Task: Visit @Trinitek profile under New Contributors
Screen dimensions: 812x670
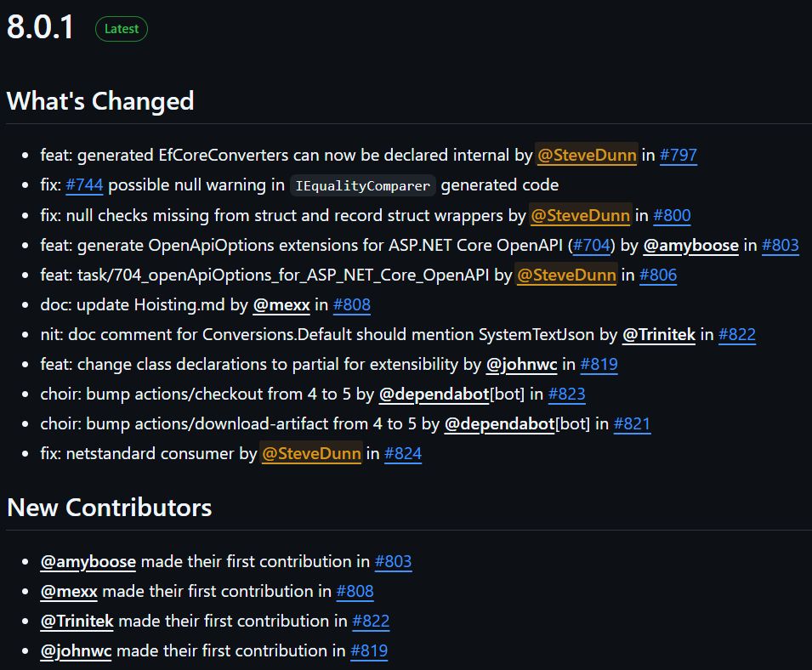Action: [77, 622]
